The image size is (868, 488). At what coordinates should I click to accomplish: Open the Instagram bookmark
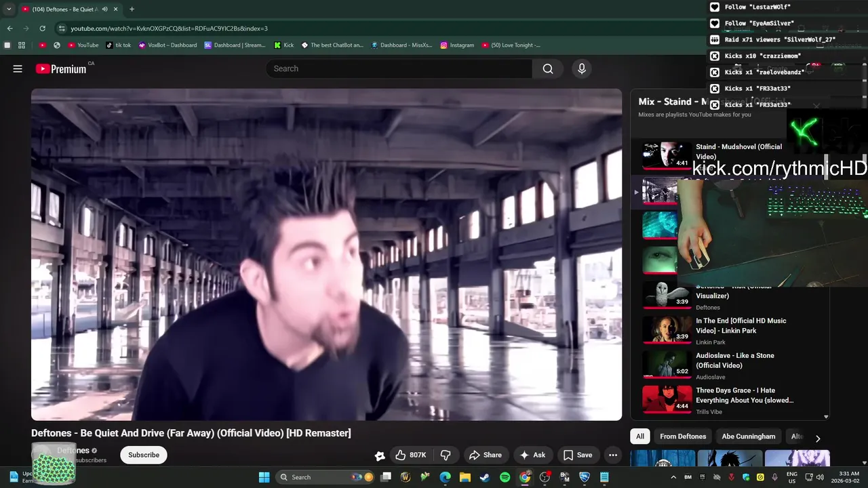[457, 45]
